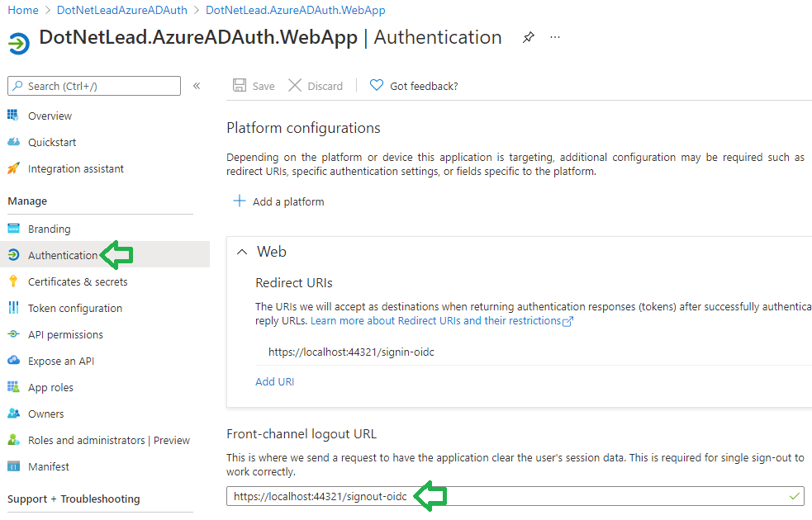This screenshot has width=812, height=520.
Task: Click the Certificates & secrets key icon
Action: [x=13, y=281]
